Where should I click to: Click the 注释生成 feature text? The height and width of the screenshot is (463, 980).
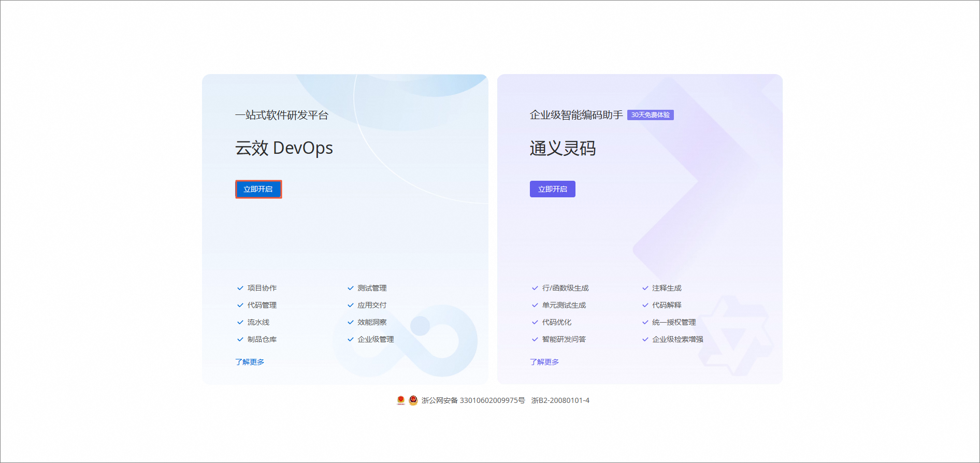(667, 288)
